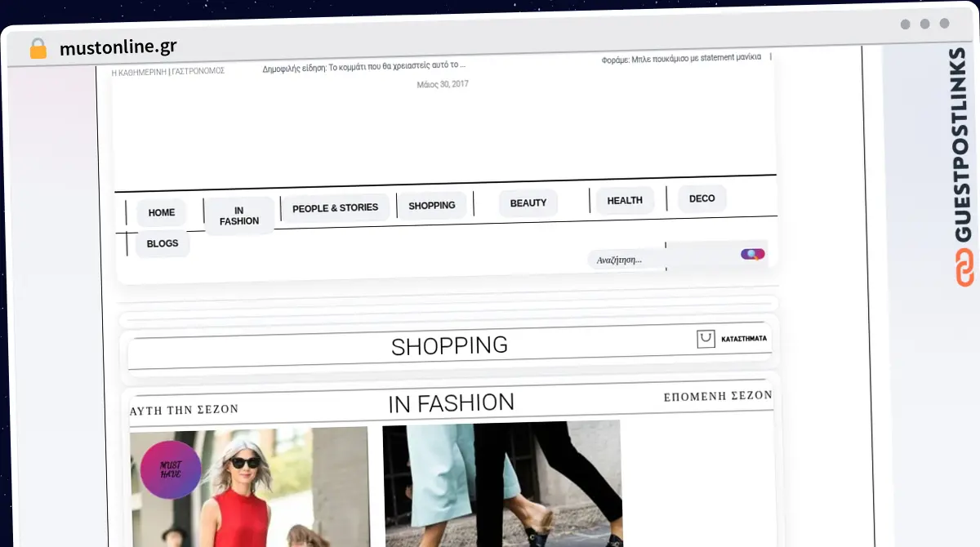Select the ΕΠΟΜΕΝΗ ΣΕΖΟΝ link
980x547 pixels.
pos(718,396)
